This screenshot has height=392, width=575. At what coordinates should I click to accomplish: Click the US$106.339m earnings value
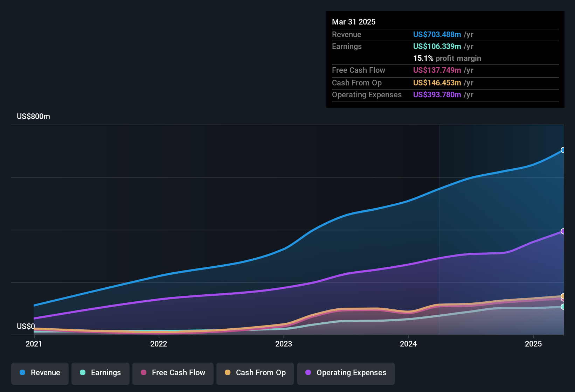(x=437, y=46)
